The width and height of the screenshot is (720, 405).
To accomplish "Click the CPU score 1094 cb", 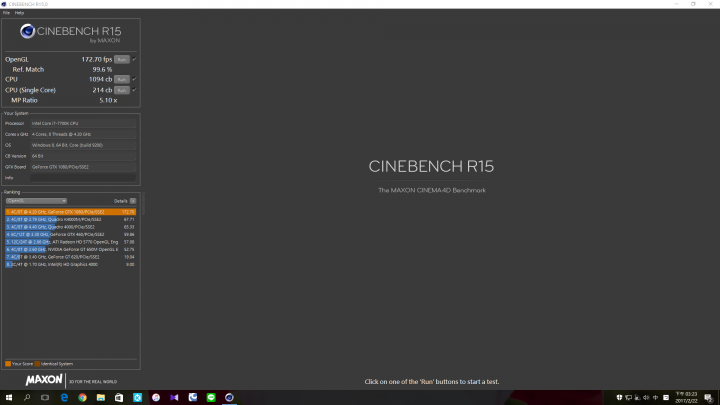I will click(x=101, y=79).
